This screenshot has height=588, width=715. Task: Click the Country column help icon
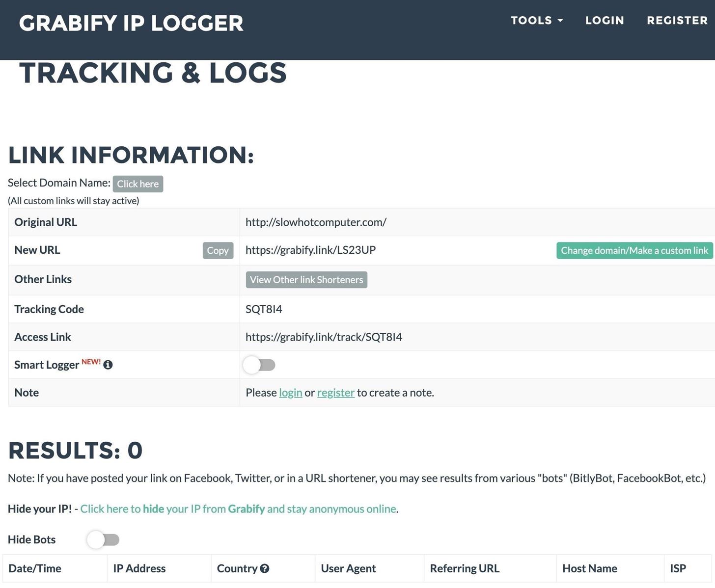pos(265,568)
